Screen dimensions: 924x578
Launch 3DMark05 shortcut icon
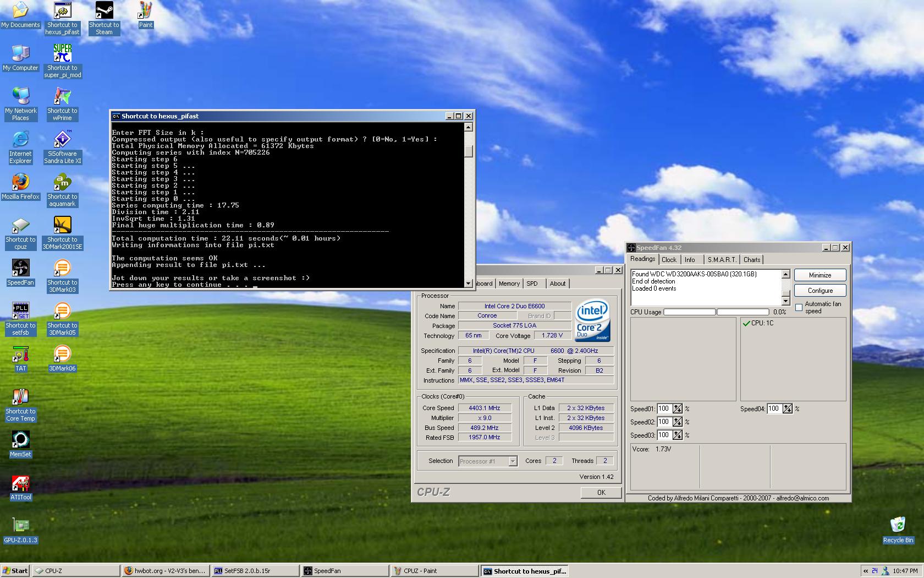point(62,319)
